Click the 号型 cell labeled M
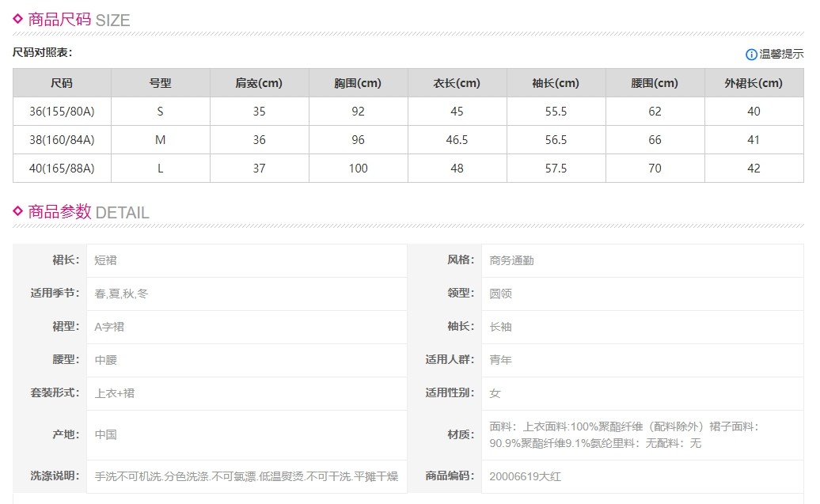 (161, 140)
